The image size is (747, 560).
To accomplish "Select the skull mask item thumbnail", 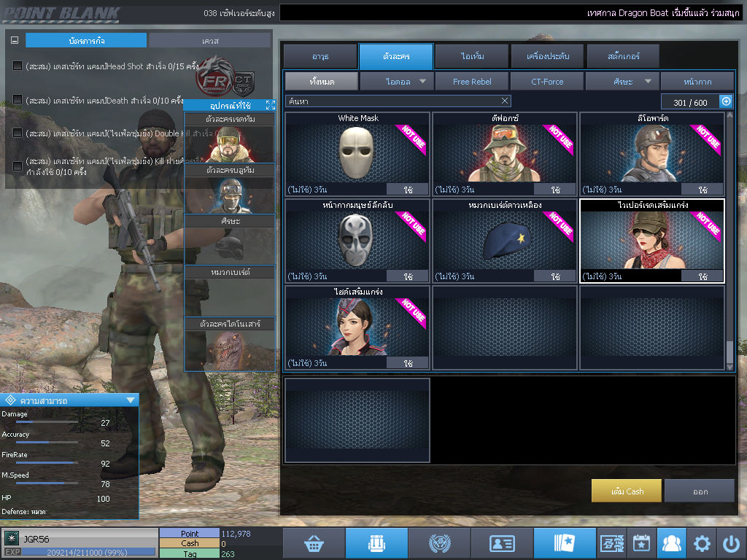I will [357, 241].
